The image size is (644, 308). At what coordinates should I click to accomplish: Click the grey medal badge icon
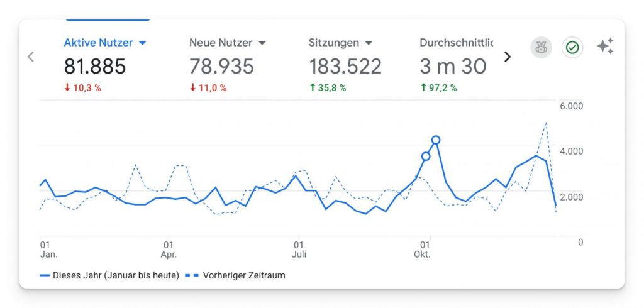(541, 48)
